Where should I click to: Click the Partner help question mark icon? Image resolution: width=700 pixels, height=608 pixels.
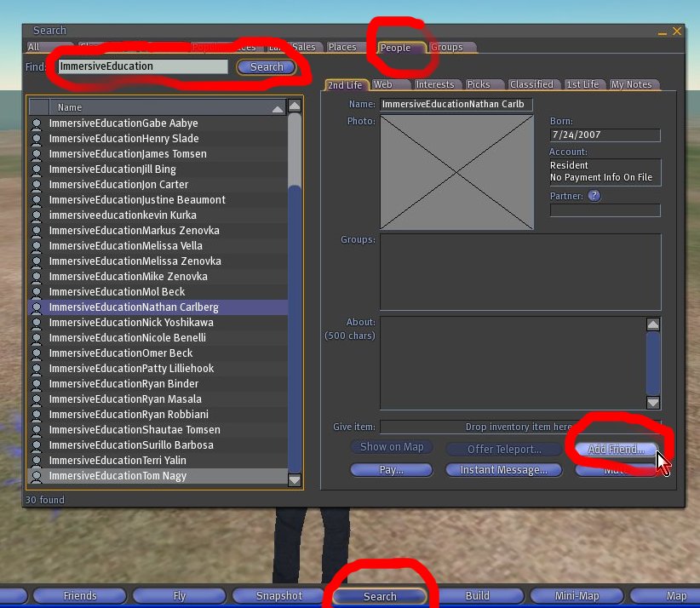594,196
